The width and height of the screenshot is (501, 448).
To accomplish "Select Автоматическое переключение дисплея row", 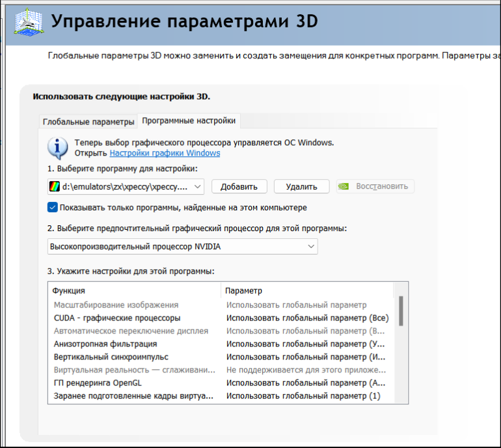I will click(x=221, y=331).
